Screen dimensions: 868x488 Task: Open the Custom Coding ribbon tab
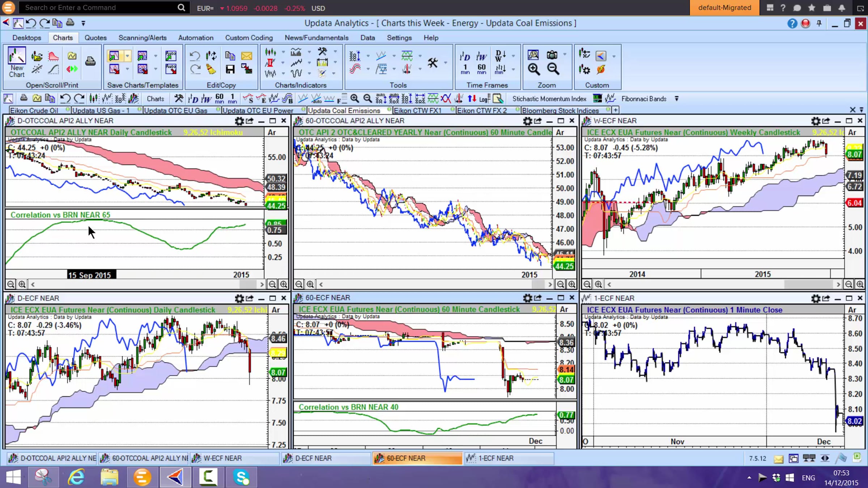[x=249, y=38]
